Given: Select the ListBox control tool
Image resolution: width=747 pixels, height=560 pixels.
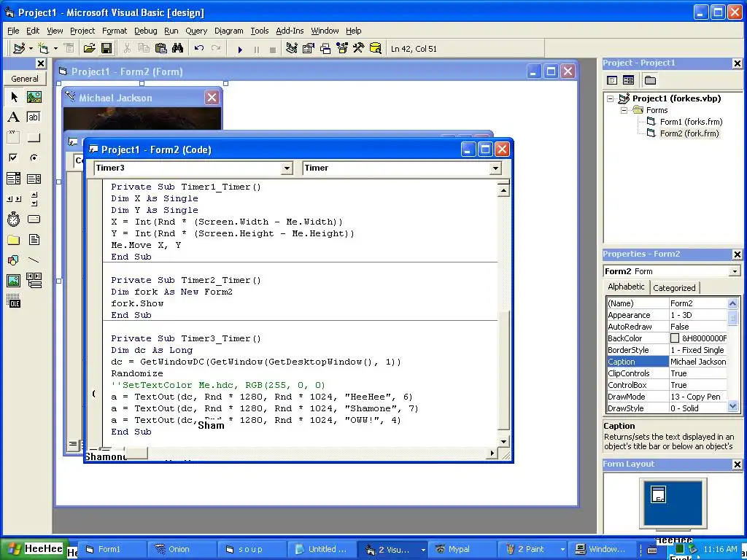Looking at the screenshot, I should pos(34,179).
